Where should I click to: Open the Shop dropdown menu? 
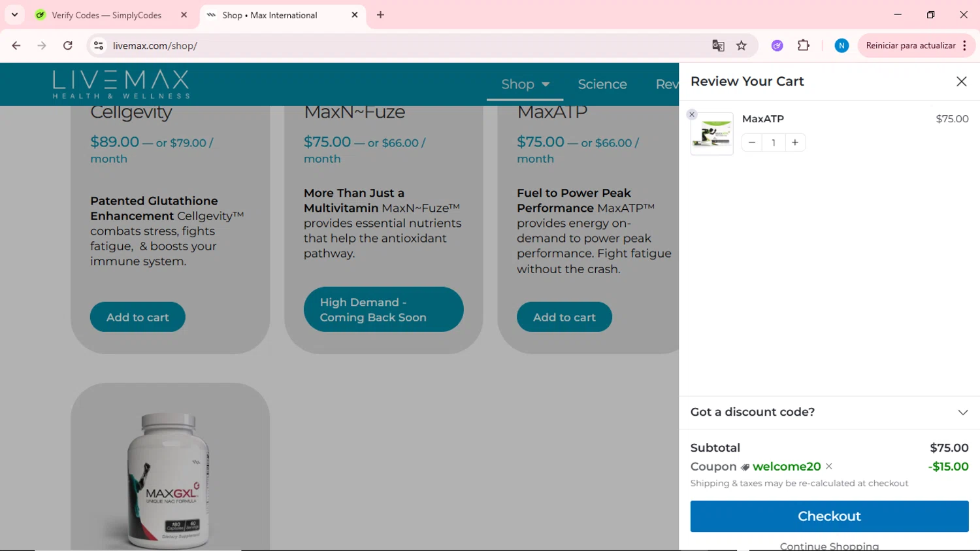tap(525, 84)
